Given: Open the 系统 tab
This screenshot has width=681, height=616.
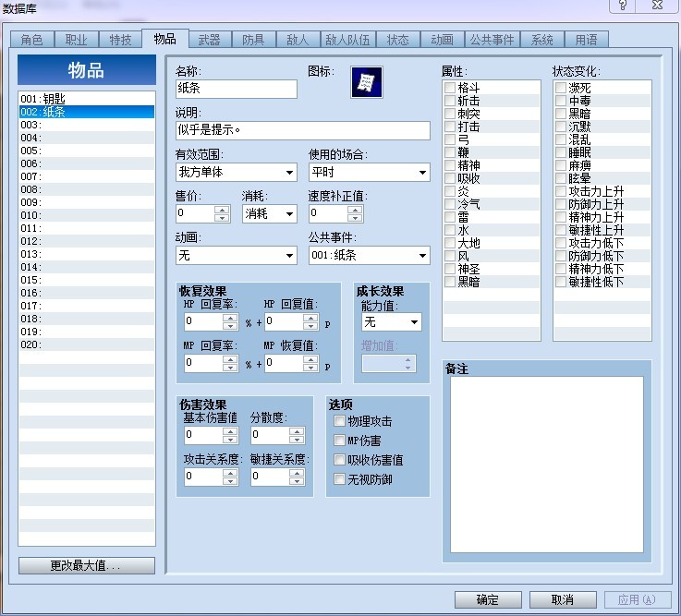Looking at the screenshot, I should (542, 40).
